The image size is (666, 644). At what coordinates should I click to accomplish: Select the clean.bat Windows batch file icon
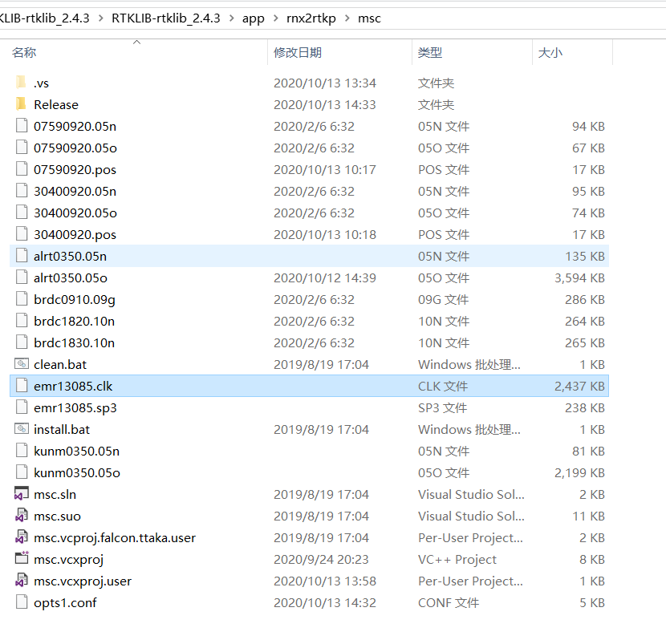[22, 364]
